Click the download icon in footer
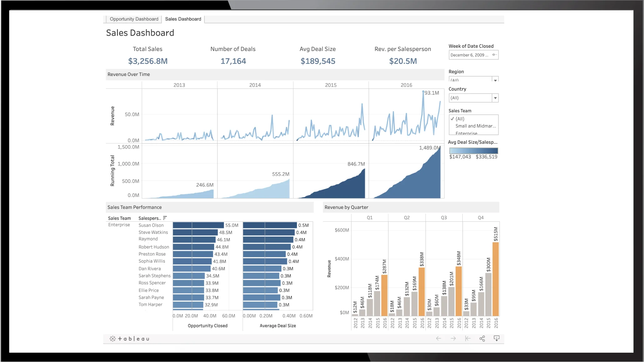Viewport: 644px width, 362px height. point(496,338)
